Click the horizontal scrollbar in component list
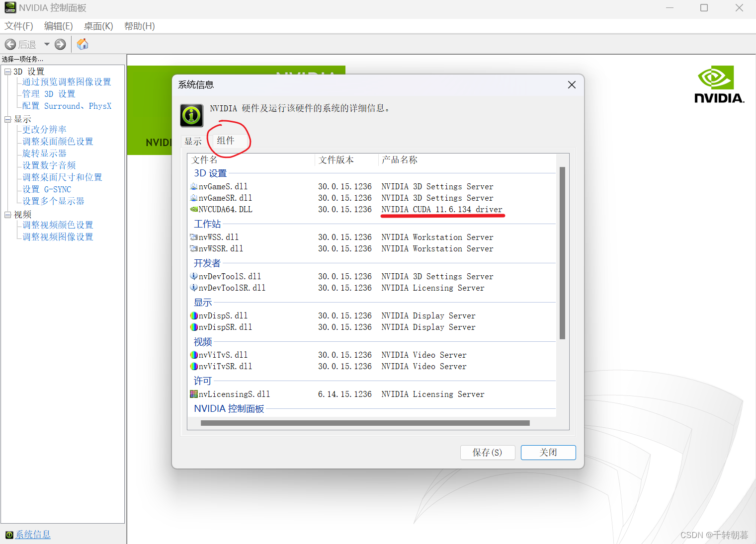The height and width of the screenshot is (544, 756). pos(365,423)
